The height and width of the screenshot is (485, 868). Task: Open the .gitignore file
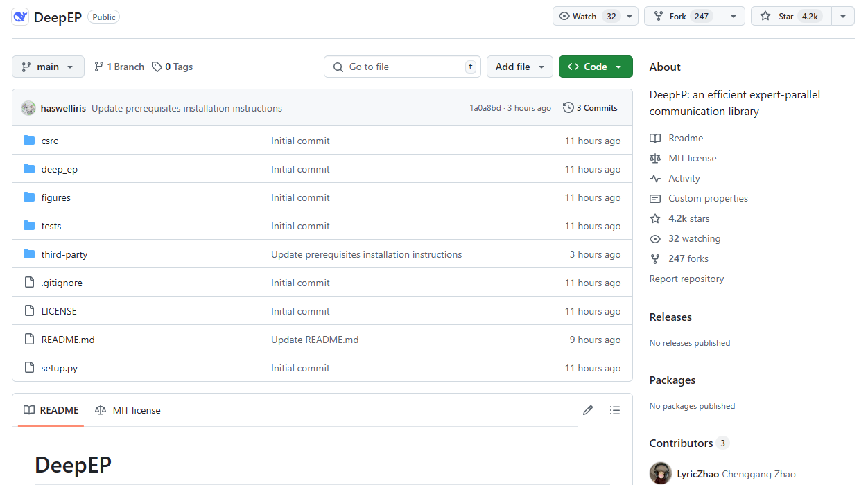coord(62,283)
